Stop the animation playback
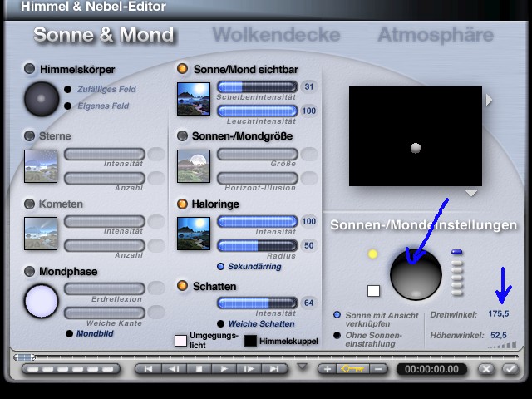This screenshot has width=532, height=399. 199,369
